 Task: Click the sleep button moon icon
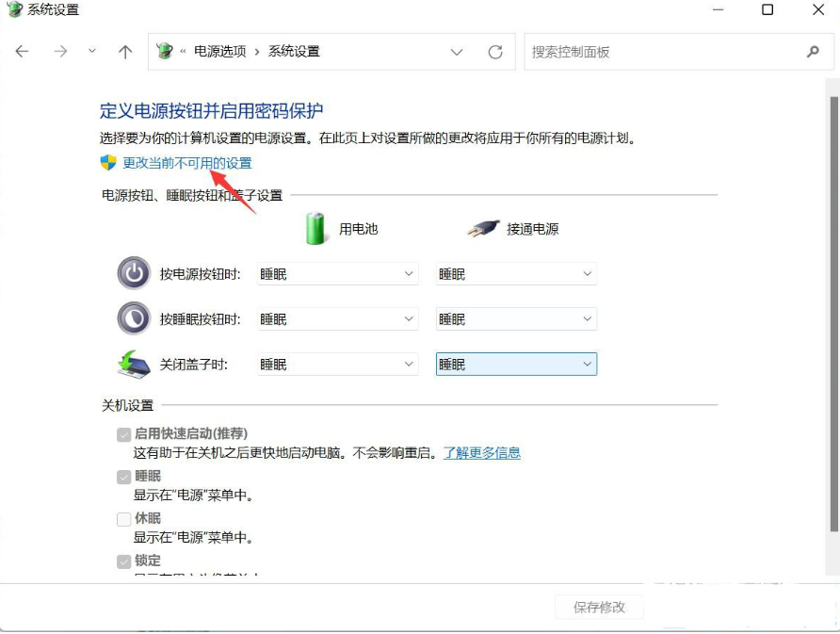coord(134,318)
